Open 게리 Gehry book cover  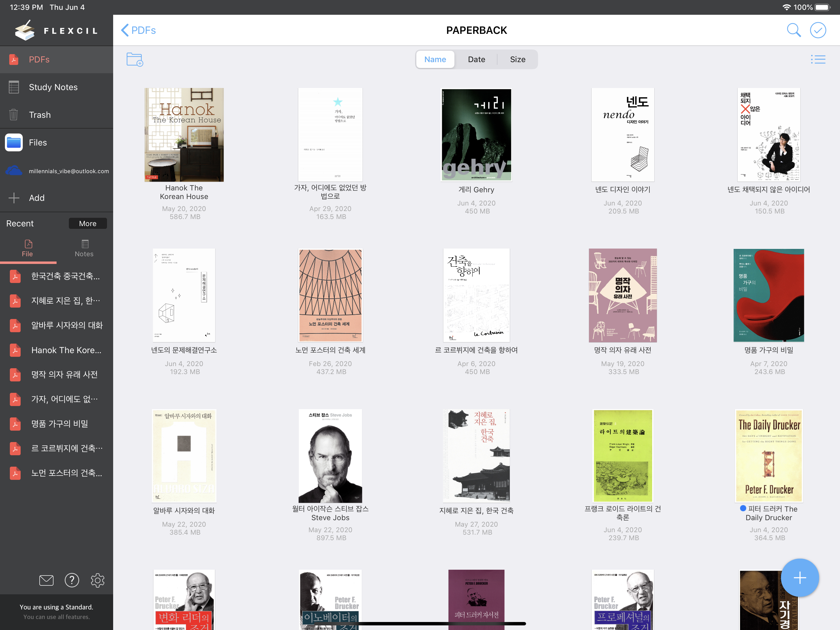[x=476, y=135]
